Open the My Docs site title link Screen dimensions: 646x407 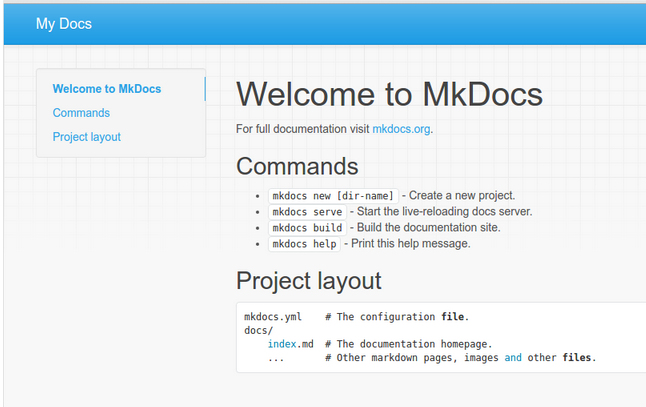pyautogui.click(x=64, y=24)
